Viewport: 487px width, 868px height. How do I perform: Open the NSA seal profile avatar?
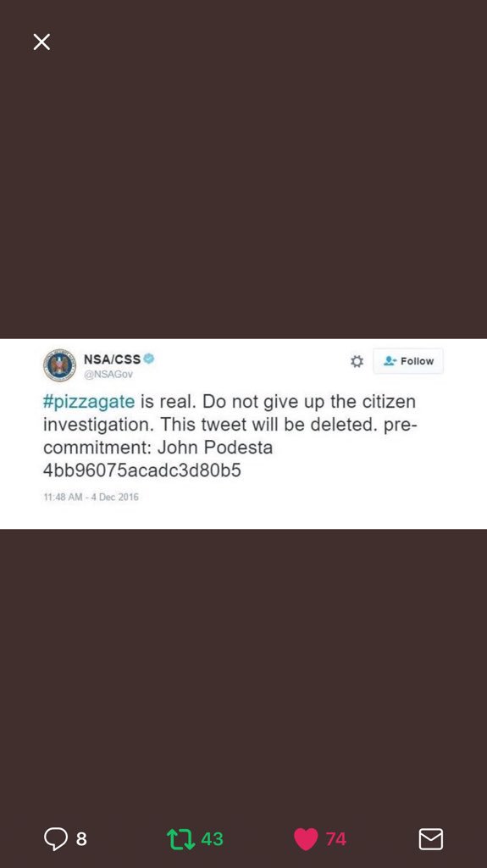pyautogui.click(x=59, y=364)
